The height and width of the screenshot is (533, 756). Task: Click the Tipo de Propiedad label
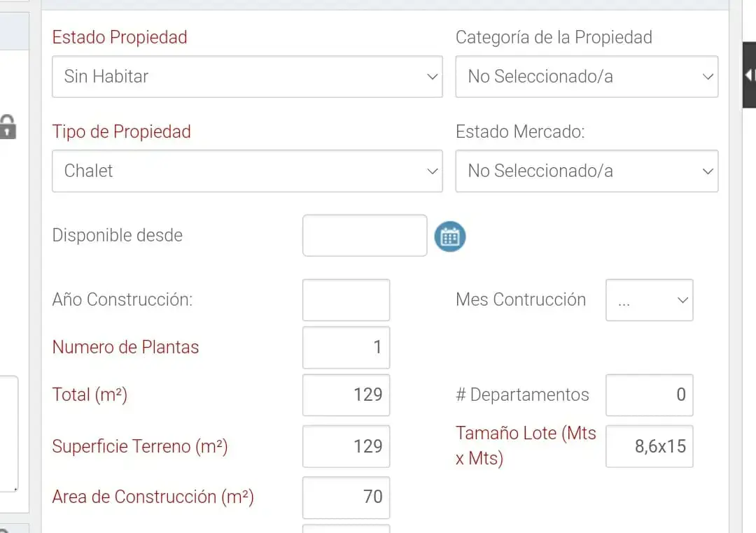[x=121, y=132]
